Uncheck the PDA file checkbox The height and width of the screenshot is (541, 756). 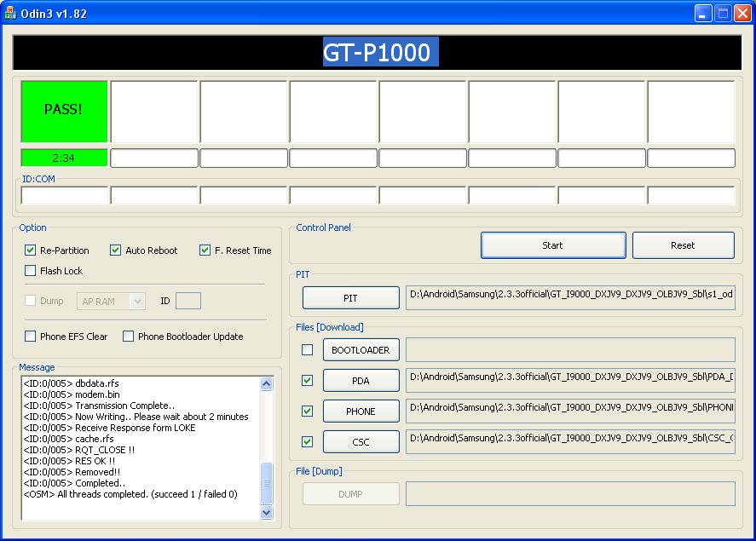click(x=307, y=381)
